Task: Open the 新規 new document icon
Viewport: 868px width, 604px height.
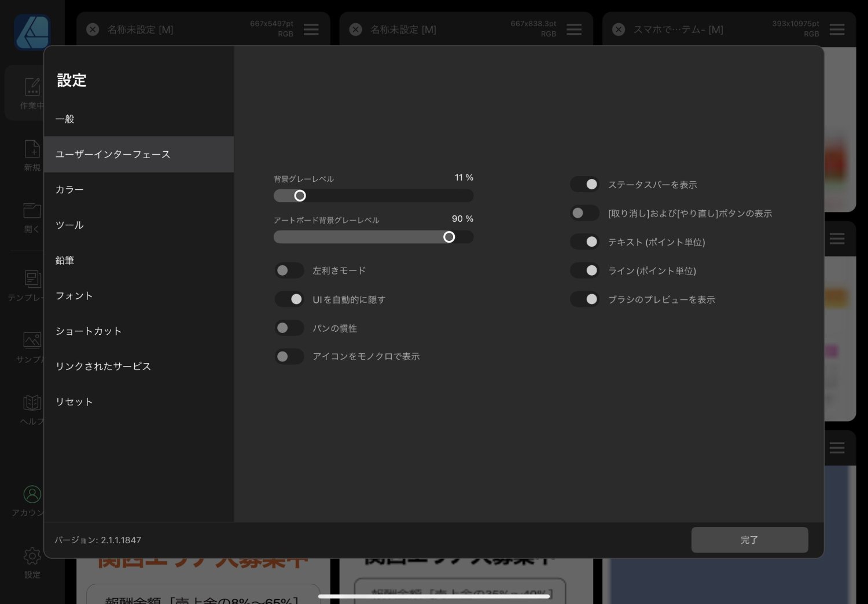Action: (32, 149)
